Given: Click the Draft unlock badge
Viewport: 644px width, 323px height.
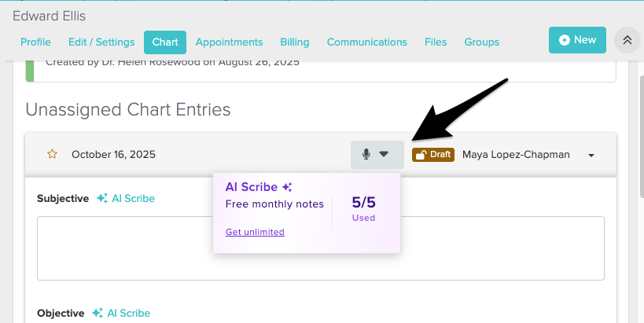Looking at the screenshot, I should click(433, 154).
